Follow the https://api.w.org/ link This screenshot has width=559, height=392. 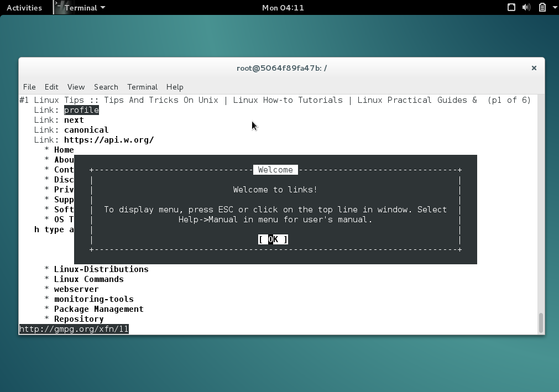tap(108, 139)
